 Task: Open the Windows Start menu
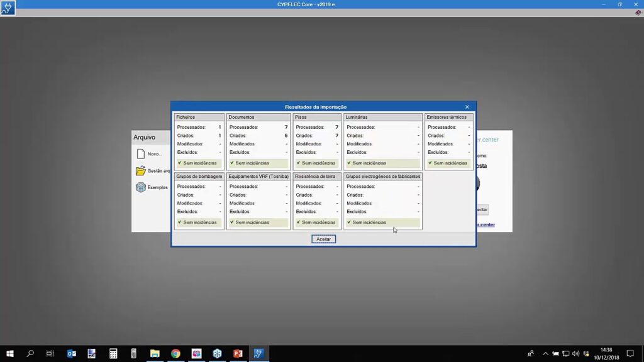click(x=9, y=354)
